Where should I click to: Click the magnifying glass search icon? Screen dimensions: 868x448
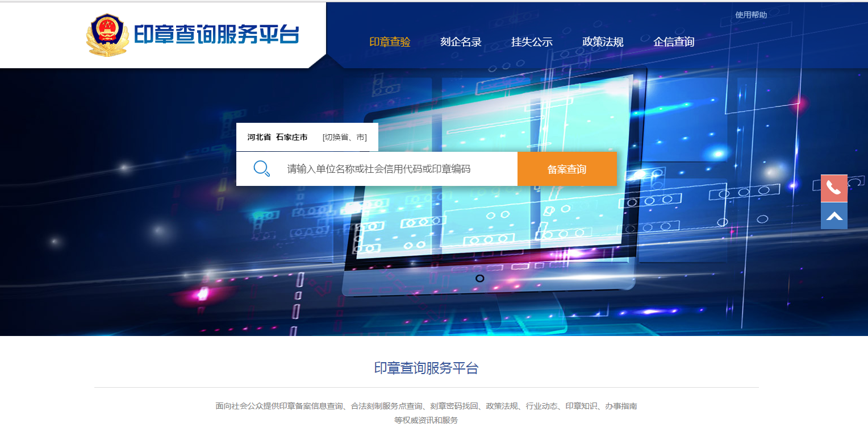(261, 169)
